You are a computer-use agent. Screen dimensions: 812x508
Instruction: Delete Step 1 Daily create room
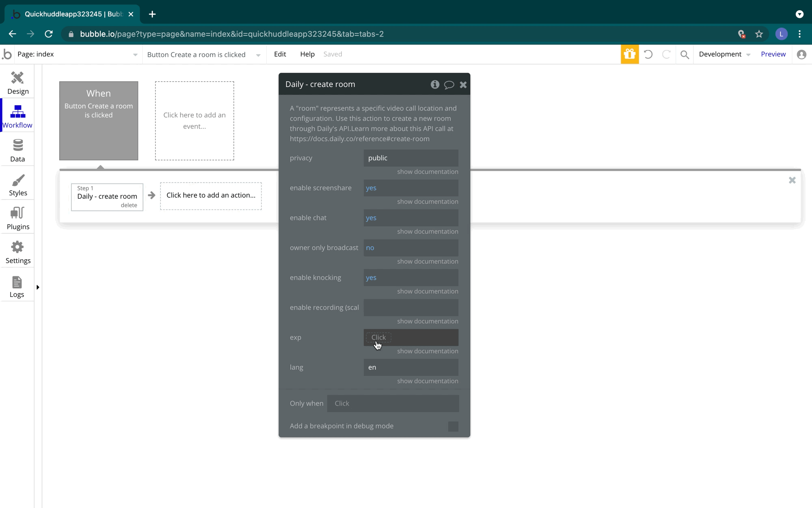(129, 205)
